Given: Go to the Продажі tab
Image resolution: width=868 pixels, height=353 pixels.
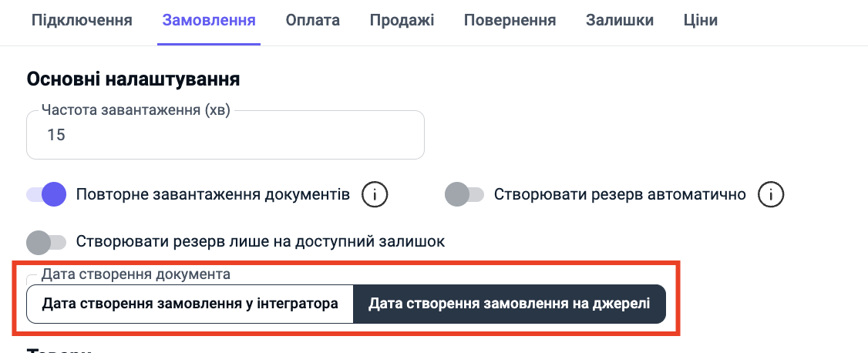Looking at the screenshot, I should click(402, 21).
